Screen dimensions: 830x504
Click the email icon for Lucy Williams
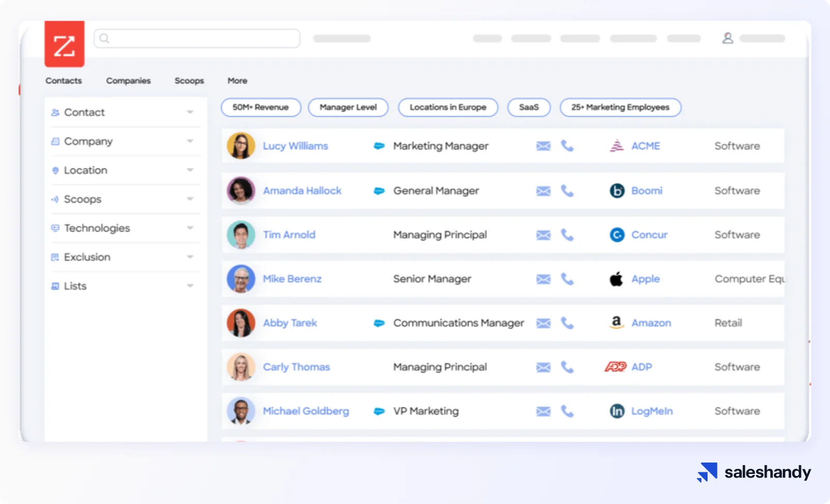(x=543, y=146)
